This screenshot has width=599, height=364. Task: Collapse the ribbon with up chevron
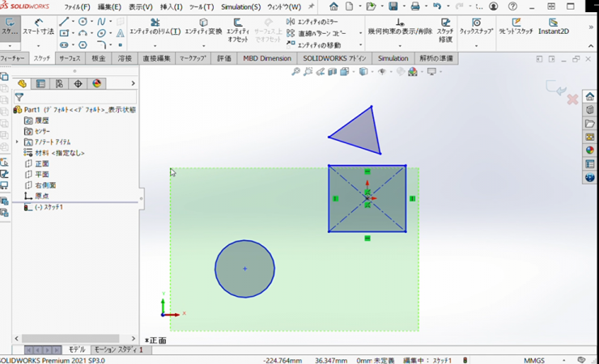591,46
